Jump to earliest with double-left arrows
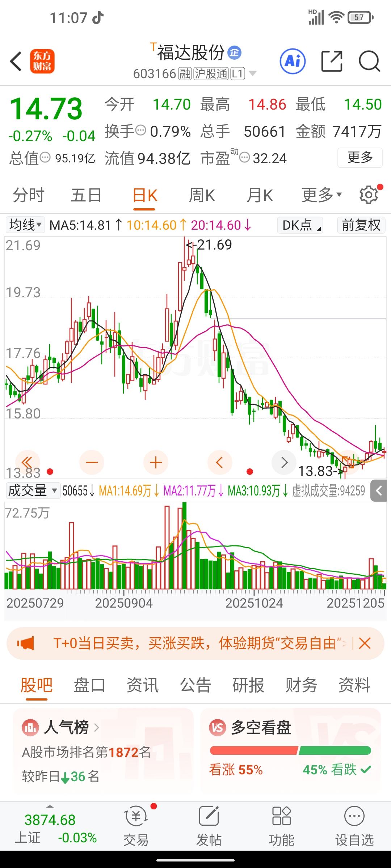Screen dimensions: 391x868 coord(27,462)
